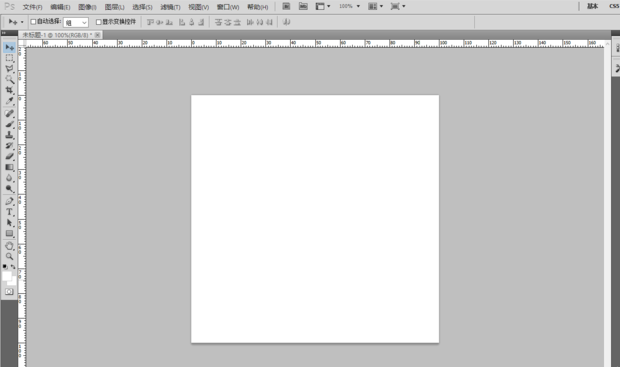
Task: Enable the 自动选择 checkbox
Action: (34, 22)
